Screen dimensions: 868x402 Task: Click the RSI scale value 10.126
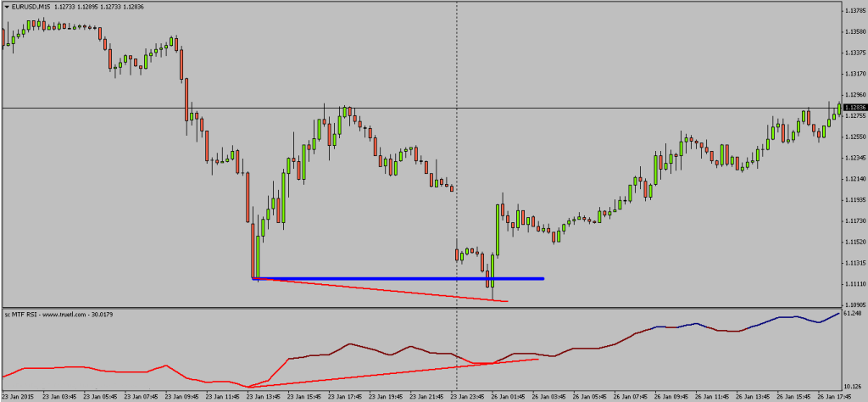click(x=851, y=387)
